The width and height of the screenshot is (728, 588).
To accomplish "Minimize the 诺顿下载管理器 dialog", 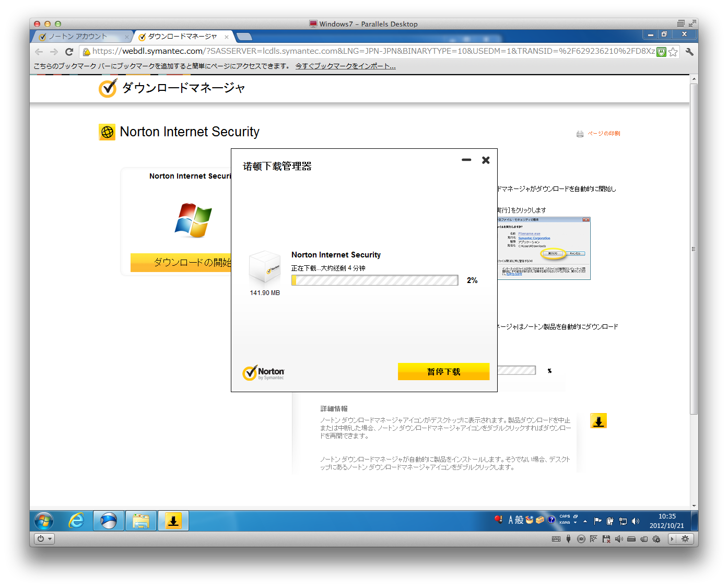I will (466, 160).
